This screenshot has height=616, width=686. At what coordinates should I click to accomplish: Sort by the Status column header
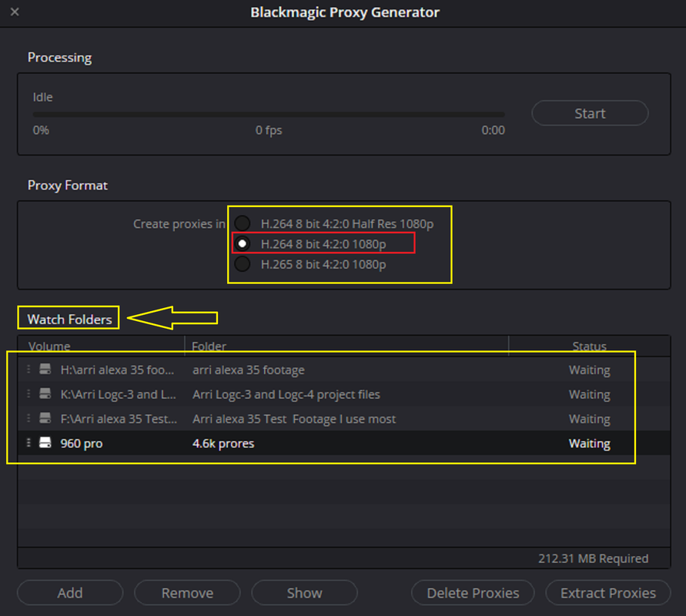[x=589, y=346]
